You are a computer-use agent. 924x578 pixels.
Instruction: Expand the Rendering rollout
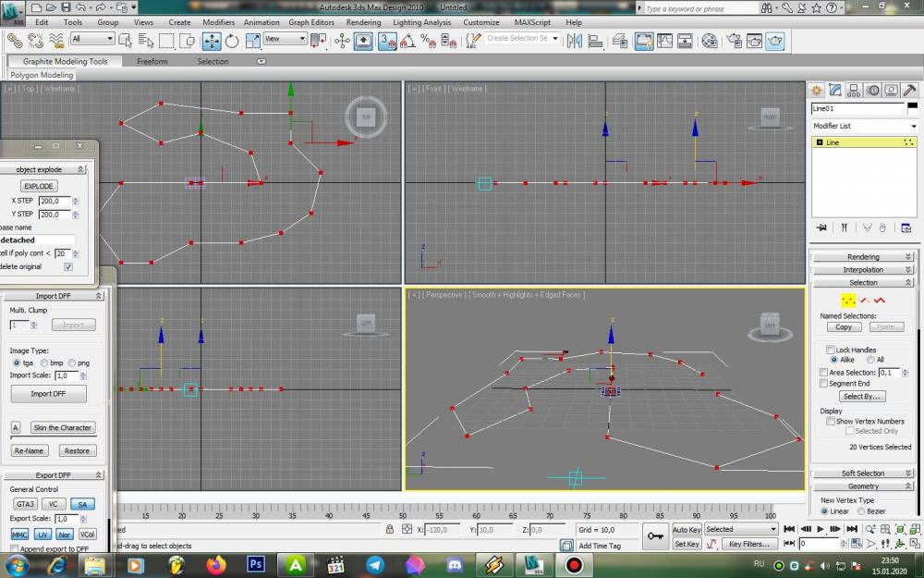pyautogui.click(x=863, y=256)
